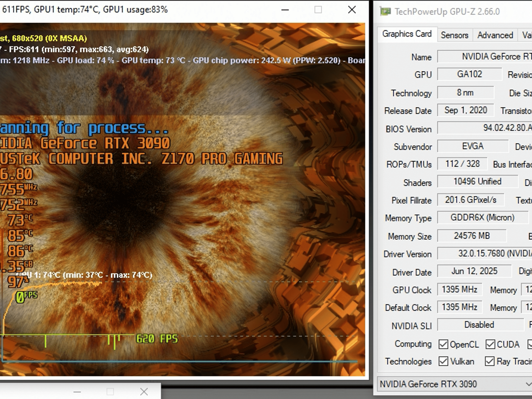Viewport: 532px width, 399px height.
Task: Close the small window behind FurMark
Action: click(x=144, y=391)
